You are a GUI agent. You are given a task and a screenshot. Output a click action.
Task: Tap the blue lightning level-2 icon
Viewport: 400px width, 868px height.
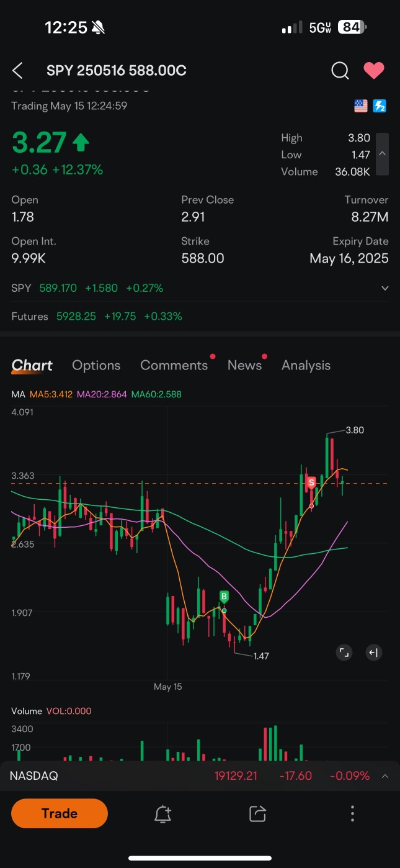coord(380,106)
